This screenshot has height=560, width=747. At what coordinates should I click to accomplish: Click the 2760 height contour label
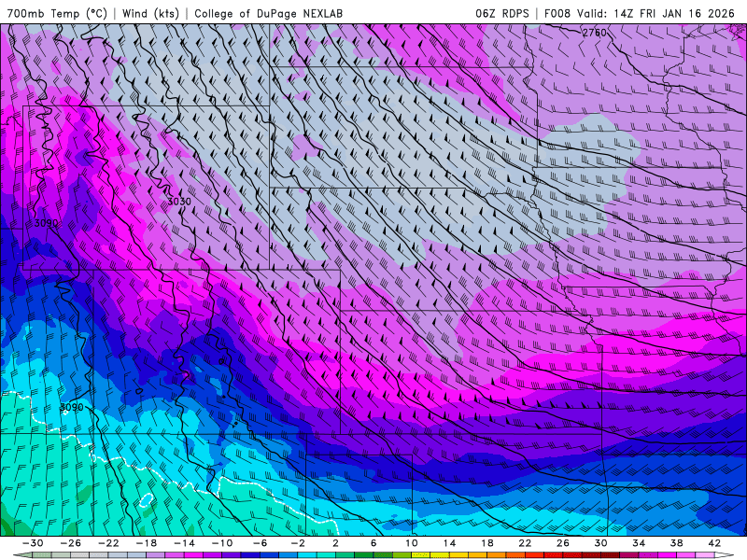click(x=595, y=33)
